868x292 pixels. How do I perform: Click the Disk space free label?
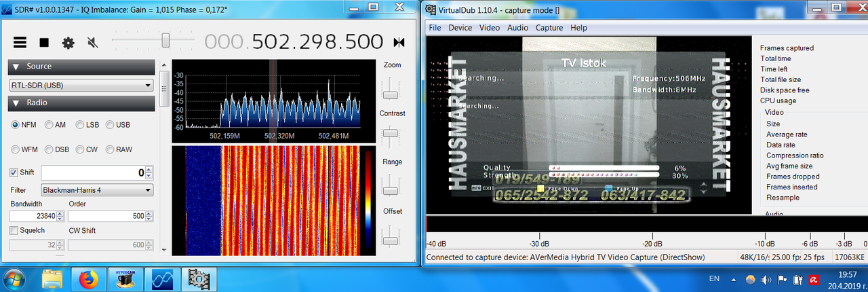[785, 90]
